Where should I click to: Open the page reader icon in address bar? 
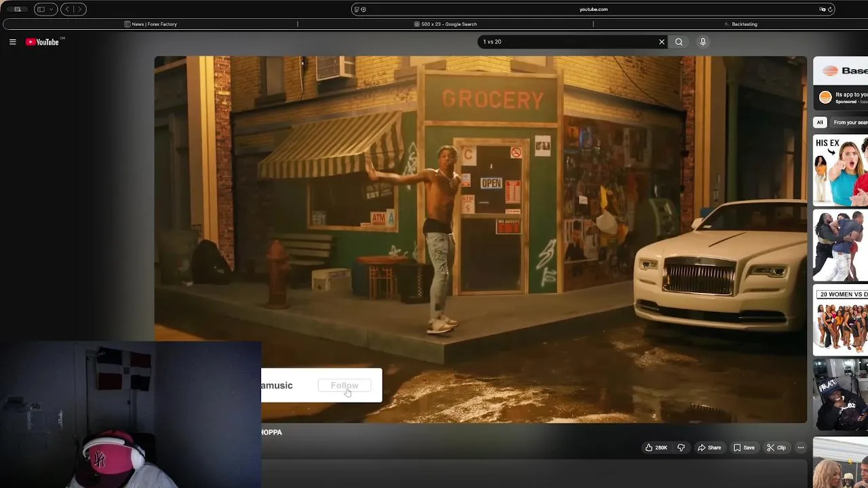click(357, 9)
